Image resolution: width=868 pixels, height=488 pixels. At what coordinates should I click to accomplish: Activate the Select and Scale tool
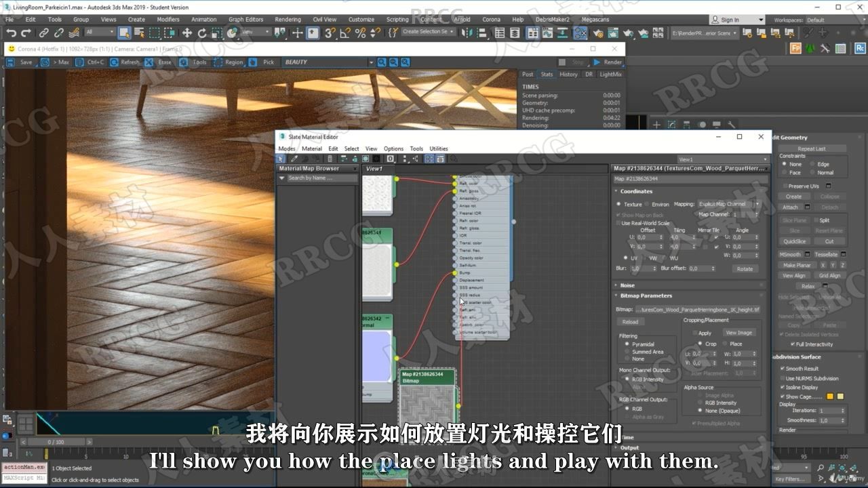[x=217, y=33]
